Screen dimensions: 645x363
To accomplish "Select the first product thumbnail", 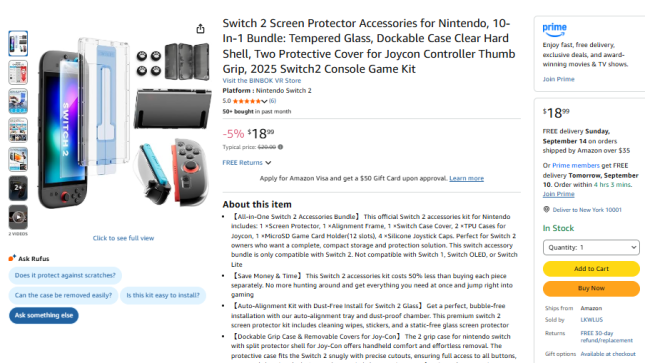I will click(18, 43).
